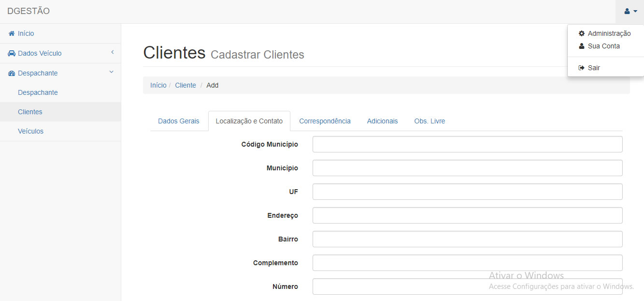Click into the Endereço text field
The image size is (644, 301).
pyautogui.click(x=467, y=216)
